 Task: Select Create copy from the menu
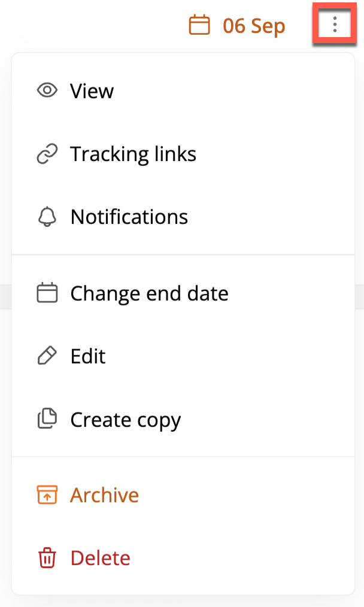(125, 420)
